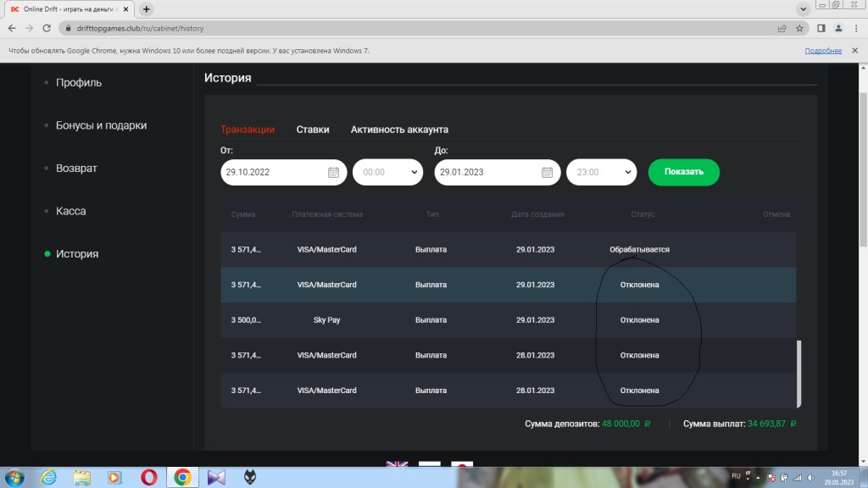Open the network signal tray icon
Viewport: 868px width, 488px height.
798,478
